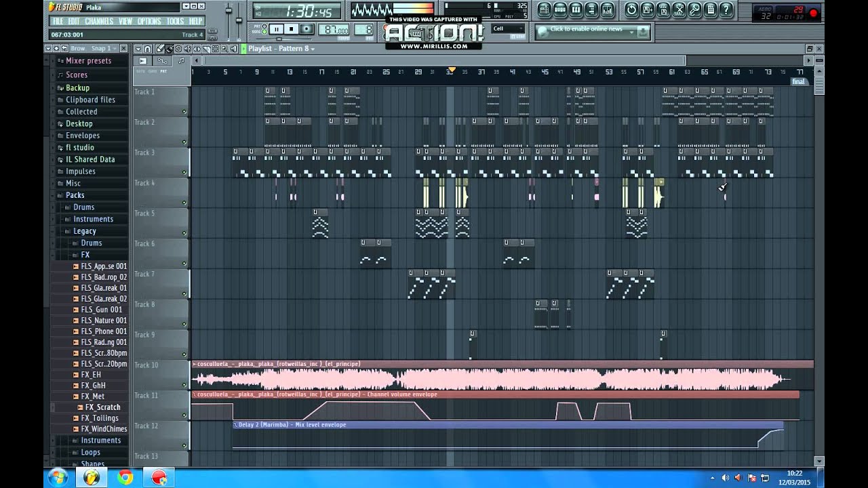Click the save new version icon
The height and width of the screenshot is (488, 868).
(648, 9)
